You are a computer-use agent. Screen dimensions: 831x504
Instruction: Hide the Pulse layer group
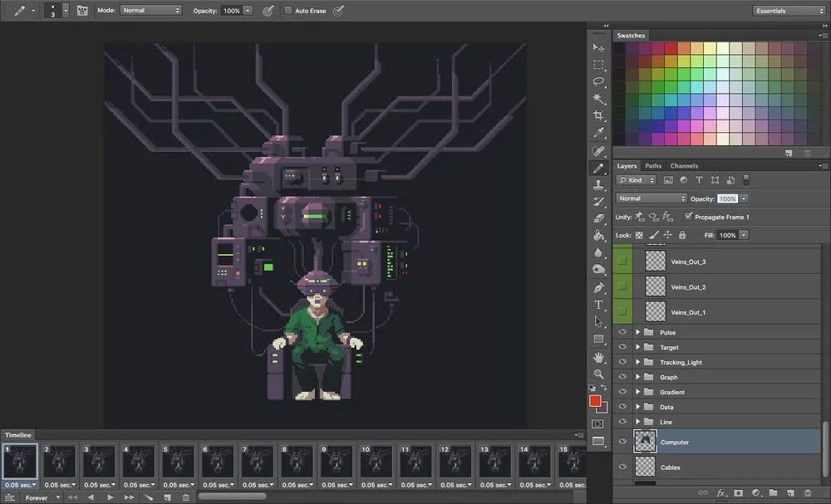tap(622, 332)
